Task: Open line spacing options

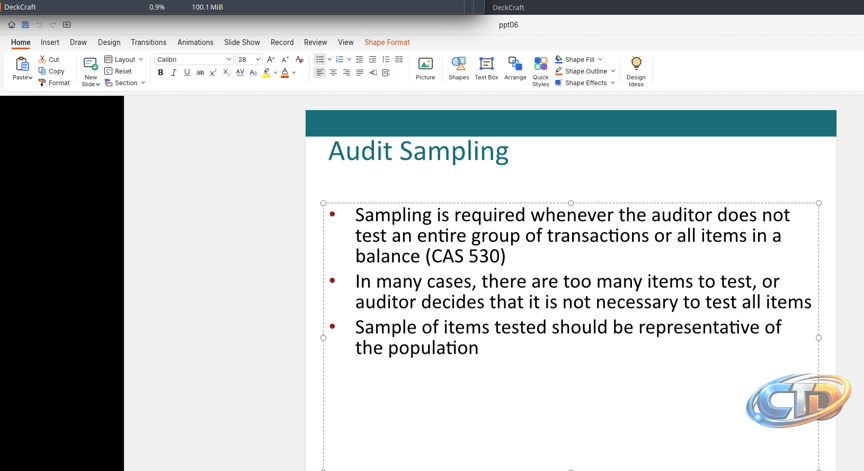Action: point(386,59)
